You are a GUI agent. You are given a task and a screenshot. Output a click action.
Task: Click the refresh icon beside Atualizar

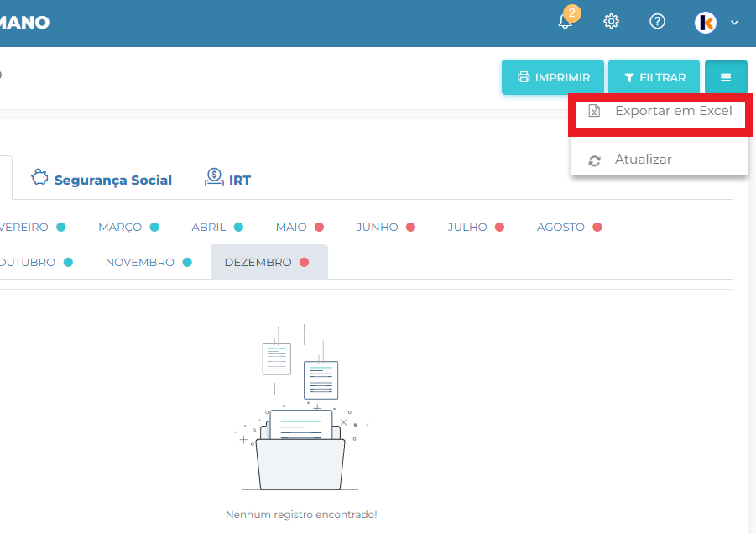click(595, 160)
